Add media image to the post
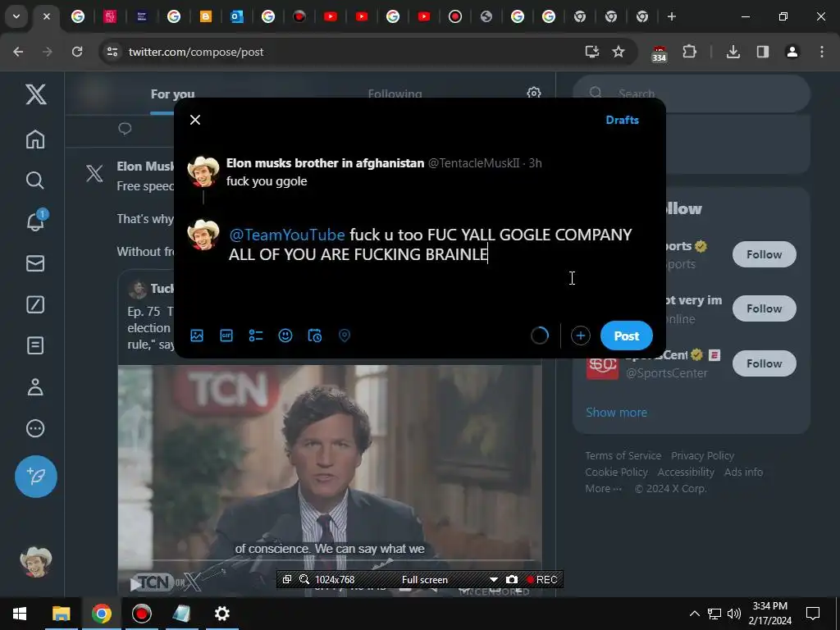The height and width of the screenshot is (630, 840). click(x=197, y=336)
